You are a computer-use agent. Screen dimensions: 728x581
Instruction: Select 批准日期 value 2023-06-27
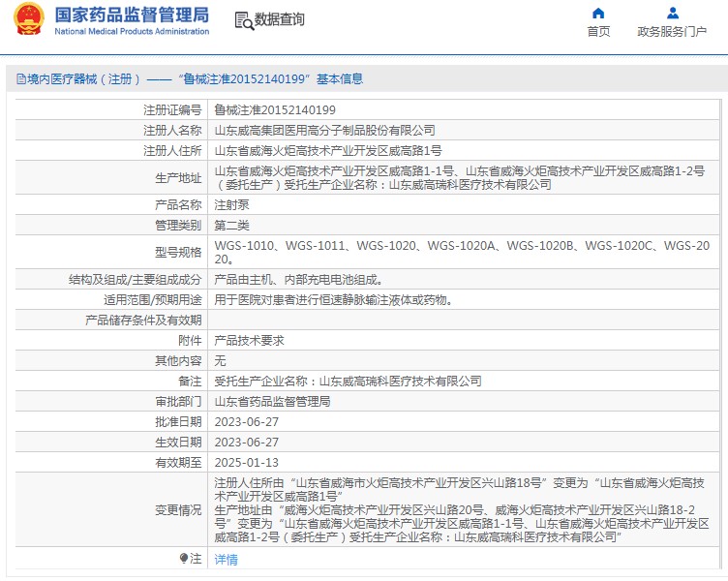click(x=247, y=422)
